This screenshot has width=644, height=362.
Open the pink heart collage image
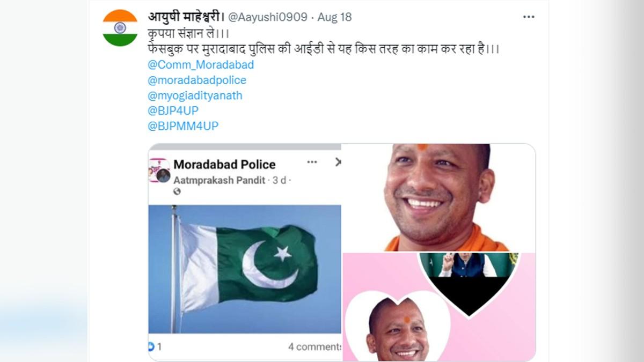point(438,307)
